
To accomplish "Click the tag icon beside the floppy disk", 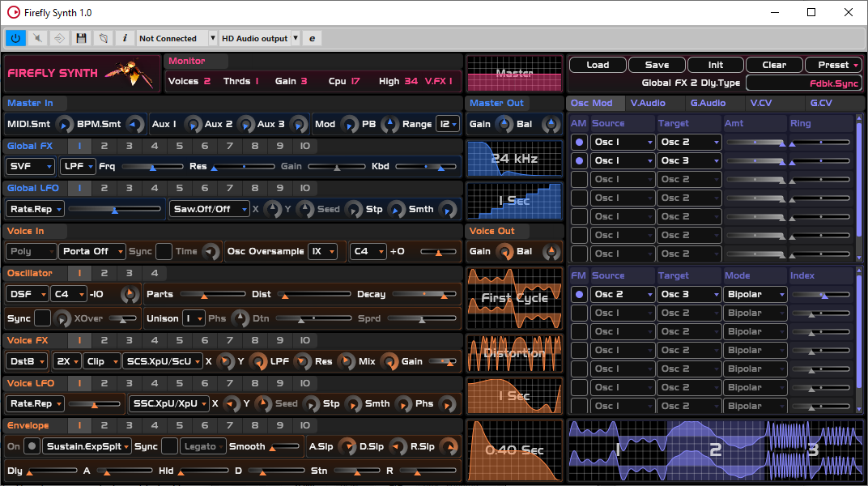I will [x=103, y=38].
